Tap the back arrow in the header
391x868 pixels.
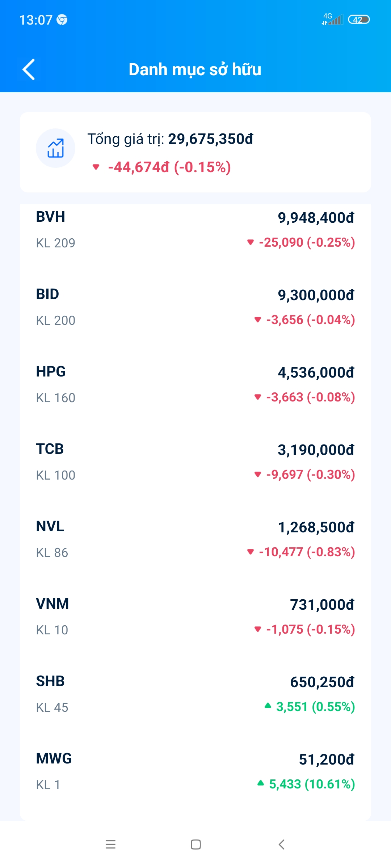click(x=29, y=69)
